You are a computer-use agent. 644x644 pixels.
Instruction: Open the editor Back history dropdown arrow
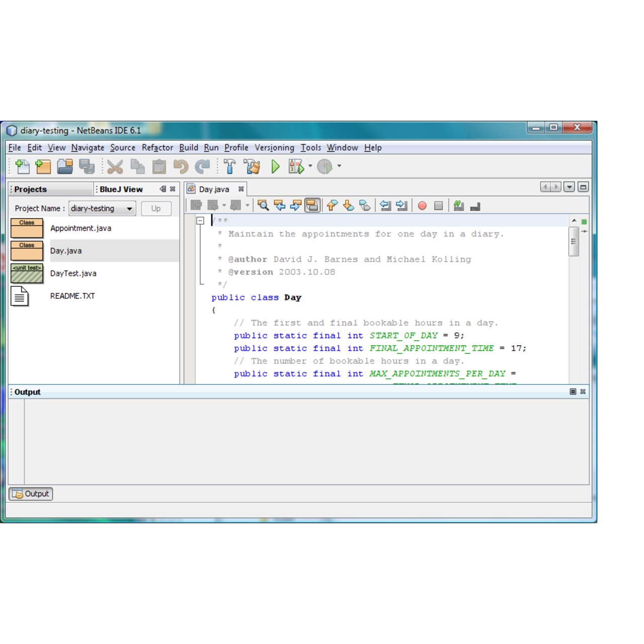pos(224,205)
